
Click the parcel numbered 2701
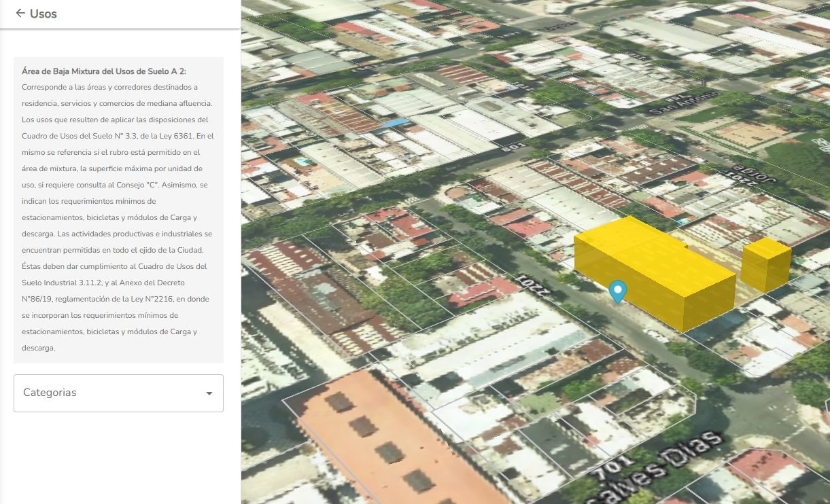[x=534, y=284]
